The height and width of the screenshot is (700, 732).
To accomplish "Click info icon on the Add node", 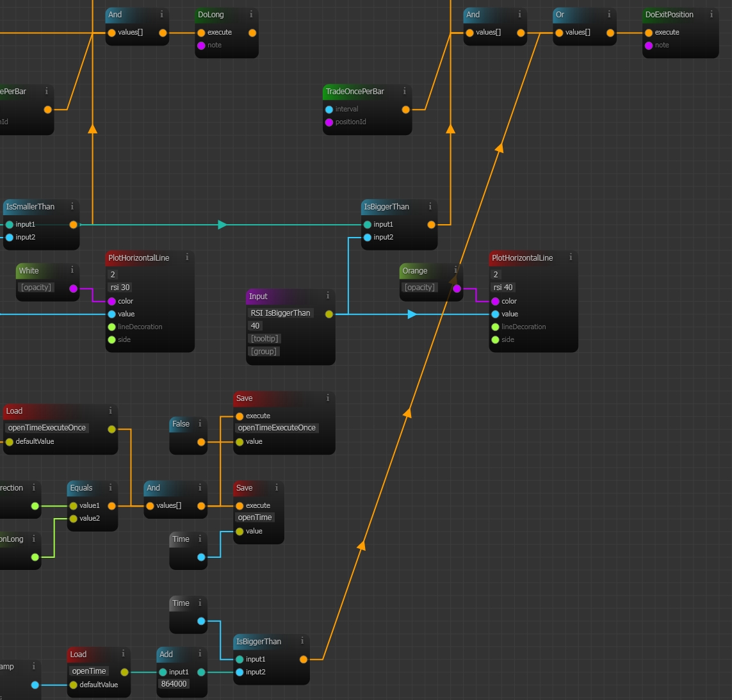I will [200, 654].
